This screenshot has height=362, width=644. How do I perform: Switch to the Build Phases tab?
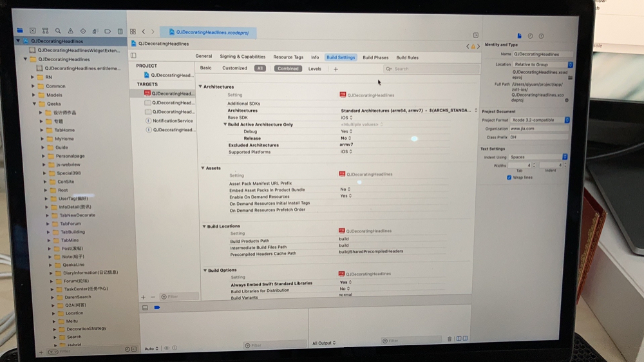click(x=375, y=57)
